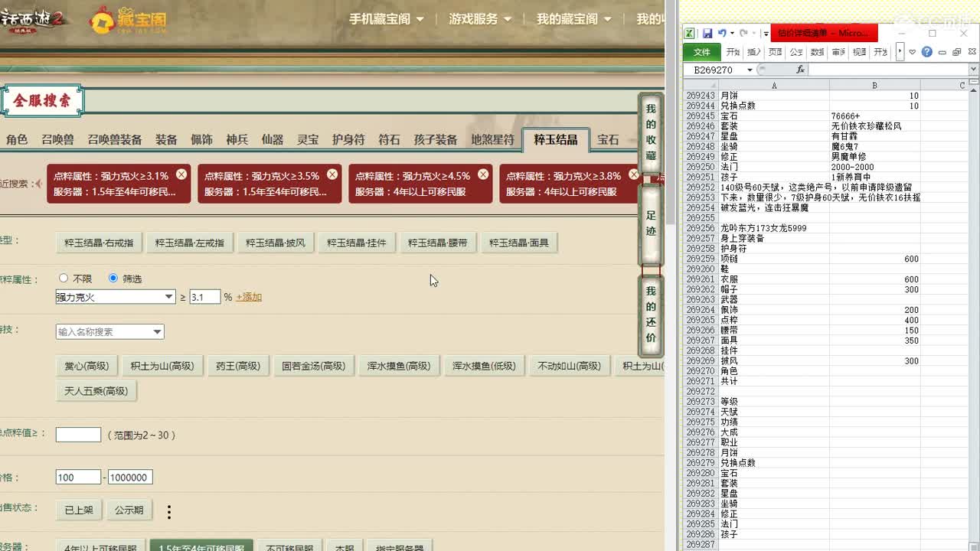Switch to the 装备 tab

(166, 139)
